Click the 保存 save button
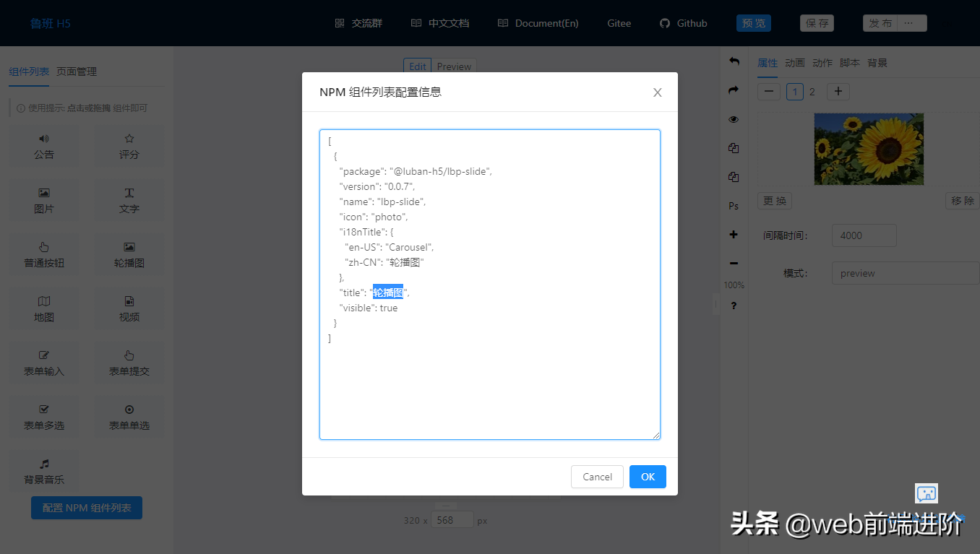Viewport: 980px width, 554px height. (x=817, y=23)
